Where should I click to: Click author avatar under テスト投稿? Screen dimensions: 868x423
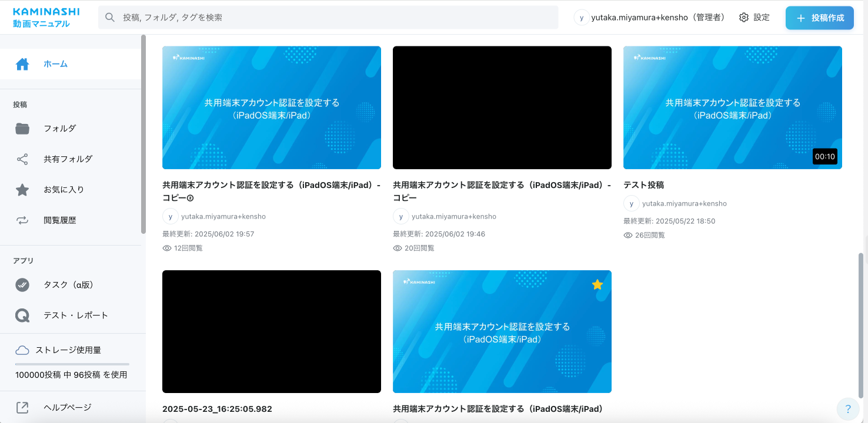pos(631,203)
